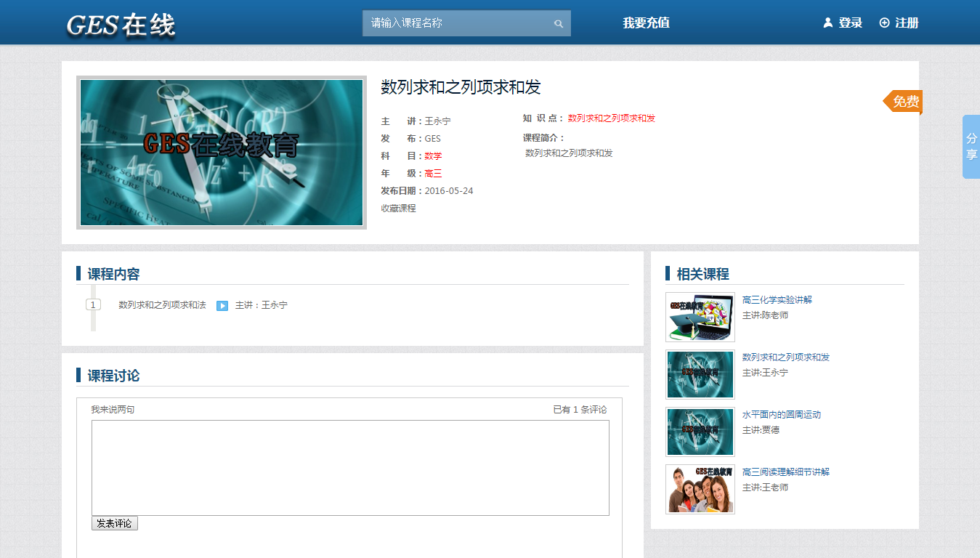Open 我要充值 in the top menu
Viewport: 980px width, 558px height.
(646, 23)
